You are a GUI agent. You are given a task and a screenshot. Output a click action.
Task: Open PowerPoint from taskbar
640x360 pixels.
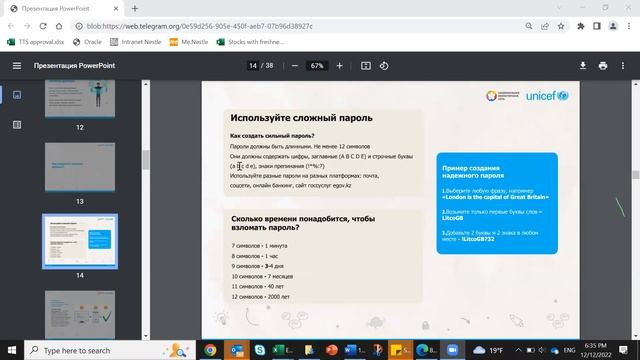tap(332, 350)
